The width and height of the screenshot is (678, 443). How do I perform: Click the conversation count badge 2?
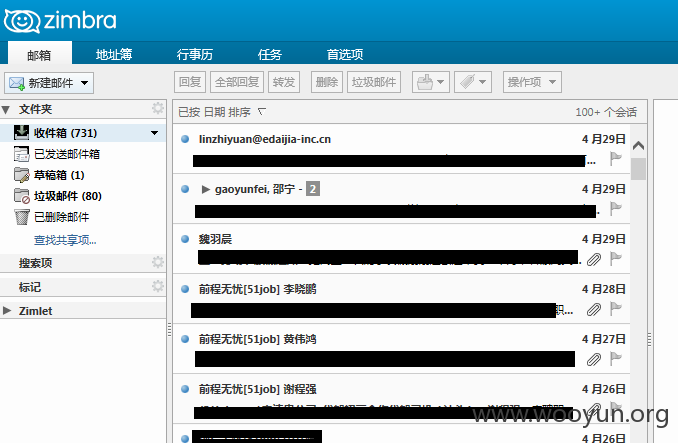tap(313, 189)
